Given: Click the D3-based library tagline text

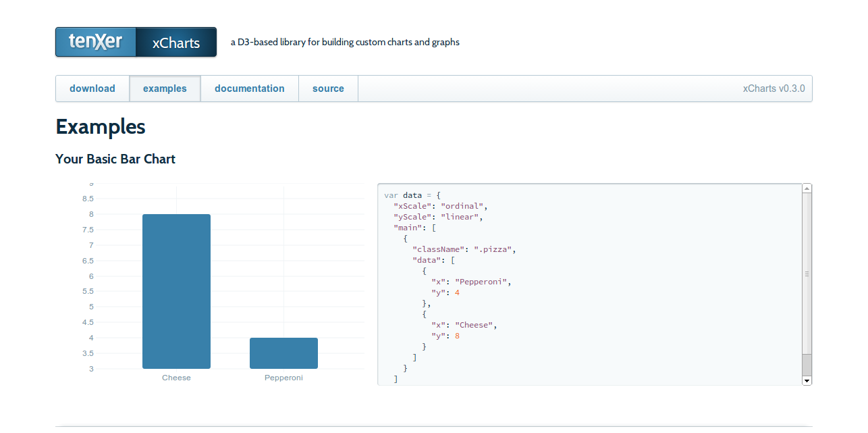Looking at the screenshot, I should 345,42.
